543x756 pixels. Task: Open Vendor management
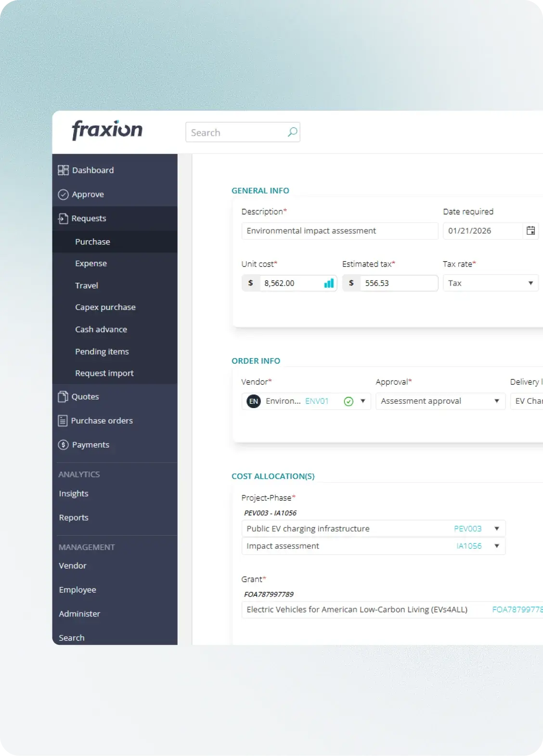(73, 565)
